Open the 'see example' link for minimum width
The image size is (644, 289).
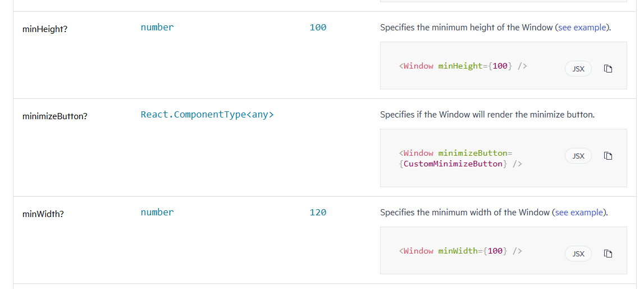click(x=578, y=213)
